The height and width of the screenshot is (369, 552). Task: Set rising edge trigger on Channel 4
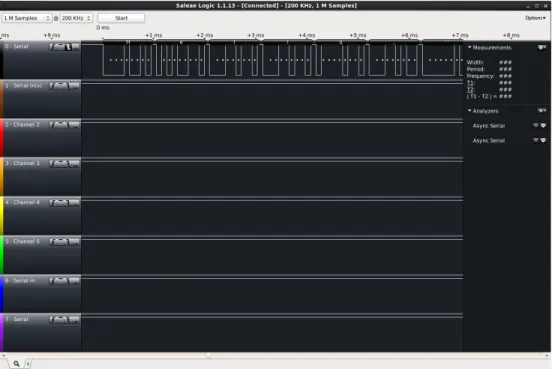[x=52, y=202]
